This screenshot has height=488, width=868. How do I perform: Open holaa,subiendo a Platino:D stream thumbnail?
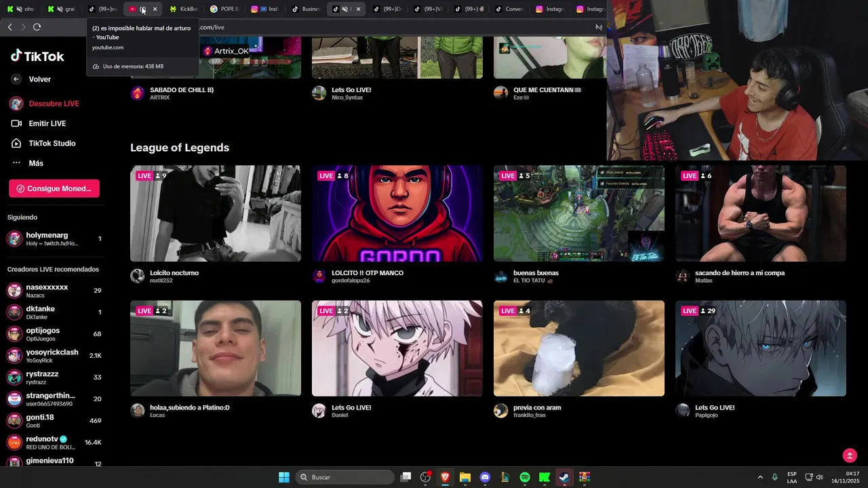(x=216, y=348)
